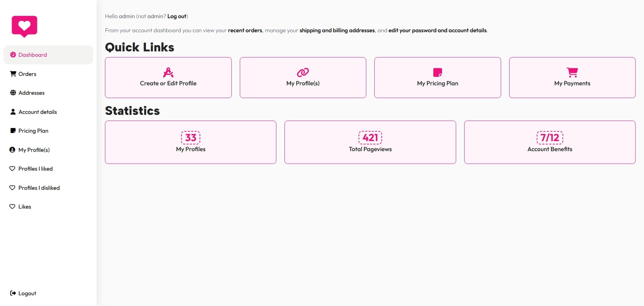This screenshot has width=644, height=306.
Task: Click the cart icon beside Orders
Action: [13, 74]
